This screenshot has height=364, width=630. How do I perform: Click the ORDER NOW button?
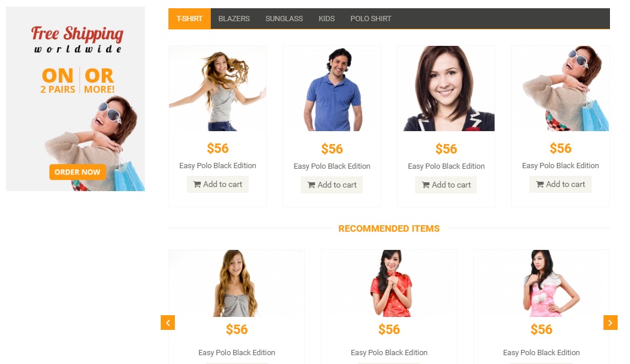tap(78, 172)
